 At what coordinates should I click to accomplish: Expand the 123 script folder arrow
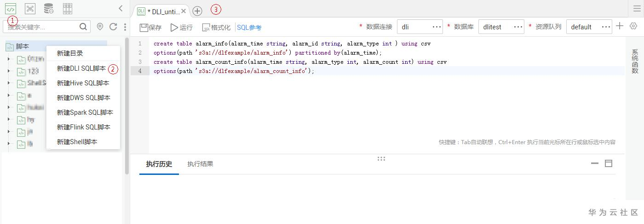9,71
